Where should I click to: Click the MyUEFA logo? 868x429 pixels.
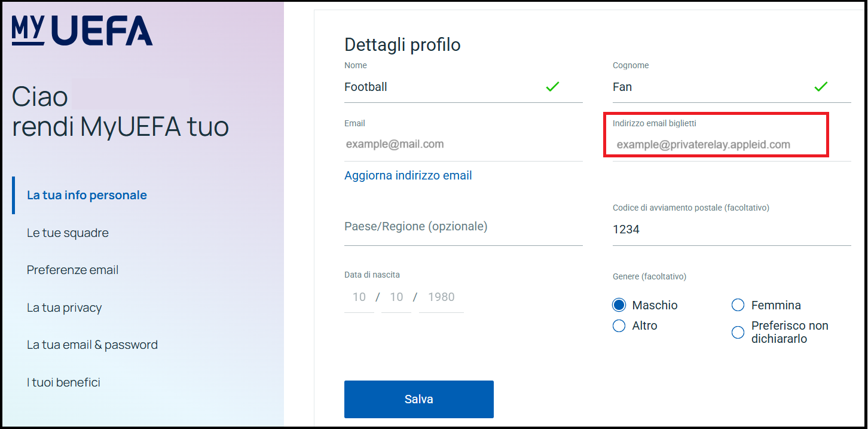[x=82, y=31]
